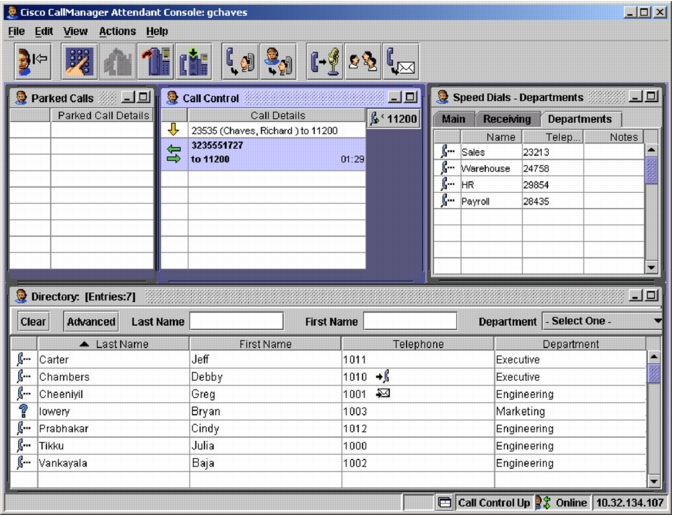This screenshot has width=675, height=517.
Task: Click the Call Park microphone toolbar icon
Action: coord(325,62)
